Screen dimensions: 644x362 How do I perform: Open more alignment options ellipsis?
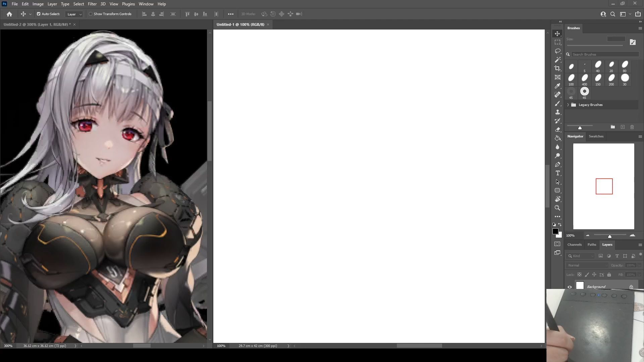click(x=230, y=14)
